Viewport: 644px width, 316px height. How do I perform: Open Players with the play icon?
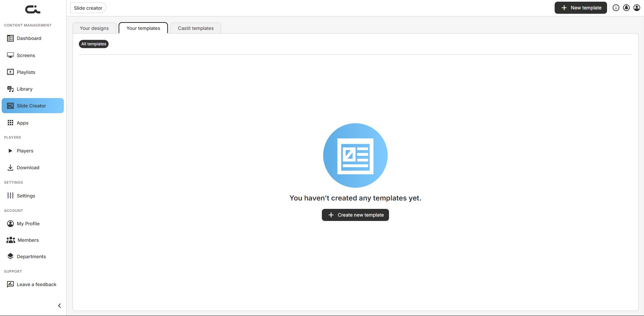10,151
